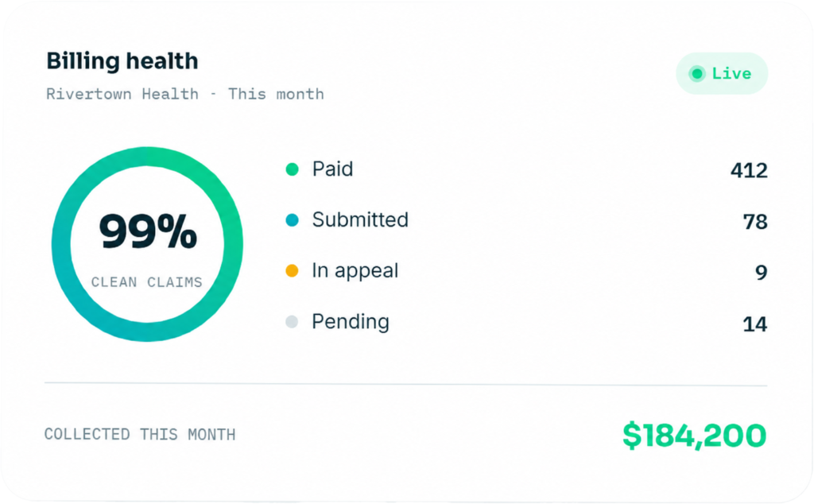Click the green dot inside Live badge

697,74
